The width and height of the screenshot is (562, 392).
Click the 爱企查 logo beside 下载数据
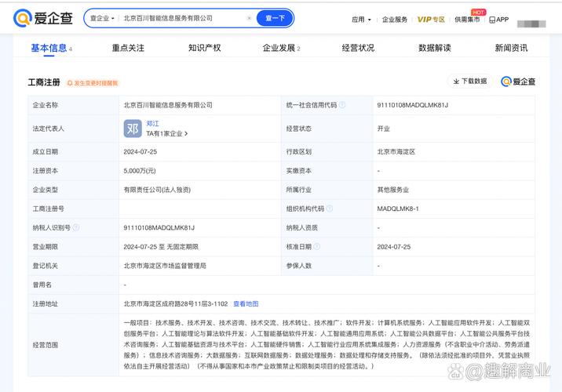pos(518,82)
